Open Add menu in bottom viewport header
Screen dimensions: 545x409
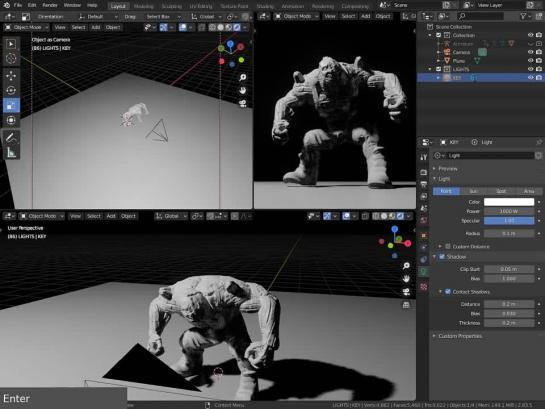click(x=111, y=216)
